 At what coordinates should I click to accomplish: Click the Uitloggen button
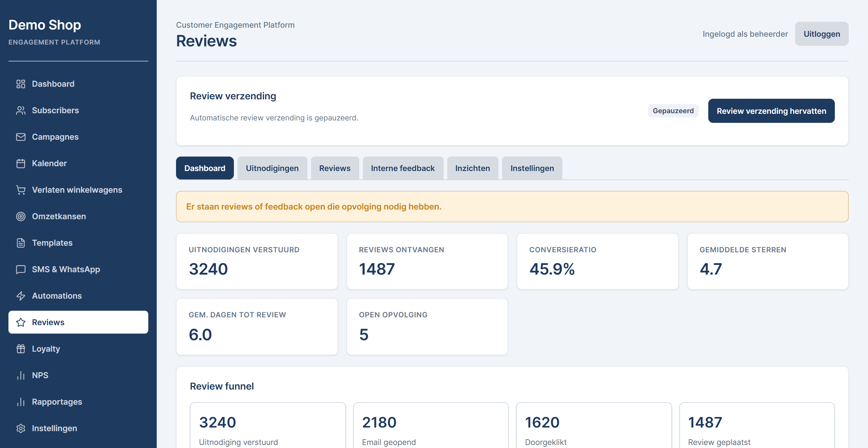click(822, 34)
